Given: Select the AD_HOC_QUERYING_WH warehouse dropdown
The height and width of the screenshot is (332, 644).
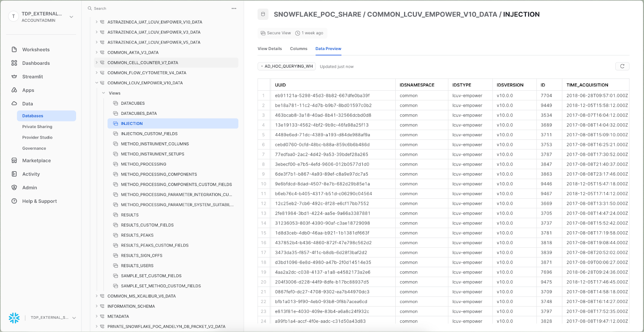Looking at the screenshot, I should [x=287, y=66].
